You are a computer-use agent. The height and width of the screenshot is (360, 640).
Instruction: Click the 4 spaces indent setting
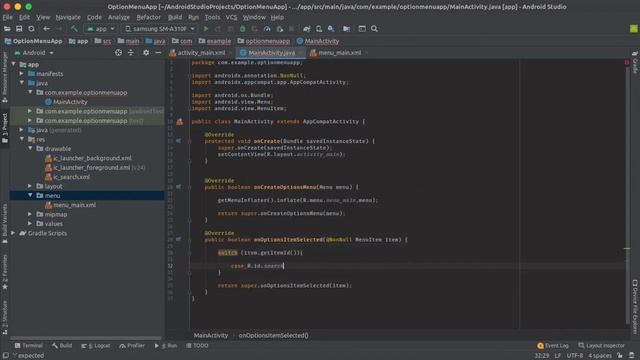point(600,356)
